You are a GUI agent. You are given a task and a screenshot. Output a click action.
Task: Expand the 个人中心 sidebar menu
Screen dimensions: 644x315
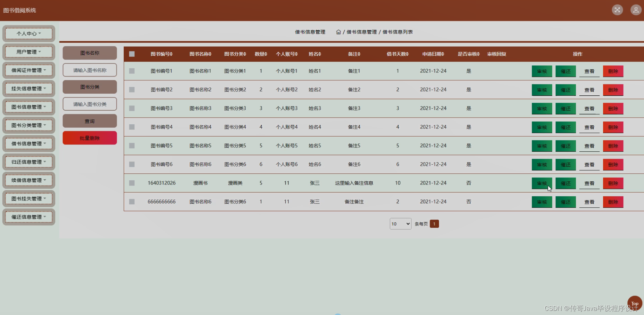coord(28,33)
